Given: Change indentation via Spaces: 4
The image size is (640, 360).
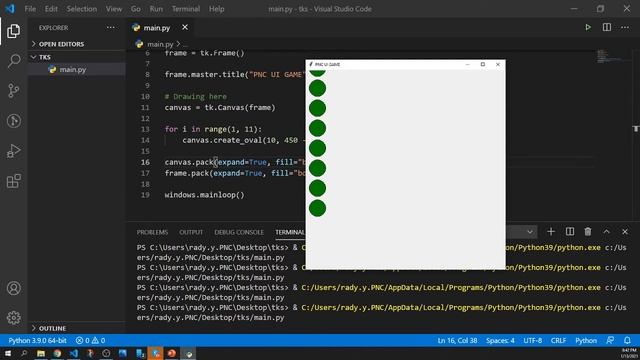Looking at the screenshot, I should 500,340.
